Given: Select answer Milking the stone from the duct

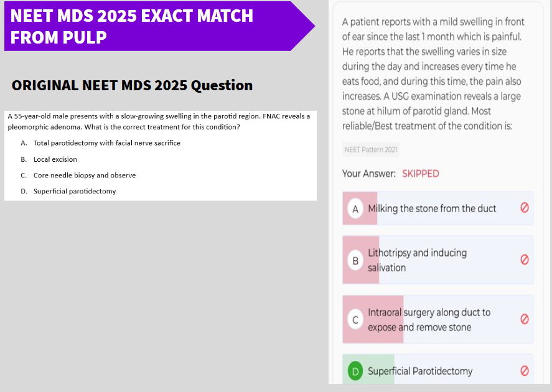Looking at the screenshot, I should (x=432, y=208).
